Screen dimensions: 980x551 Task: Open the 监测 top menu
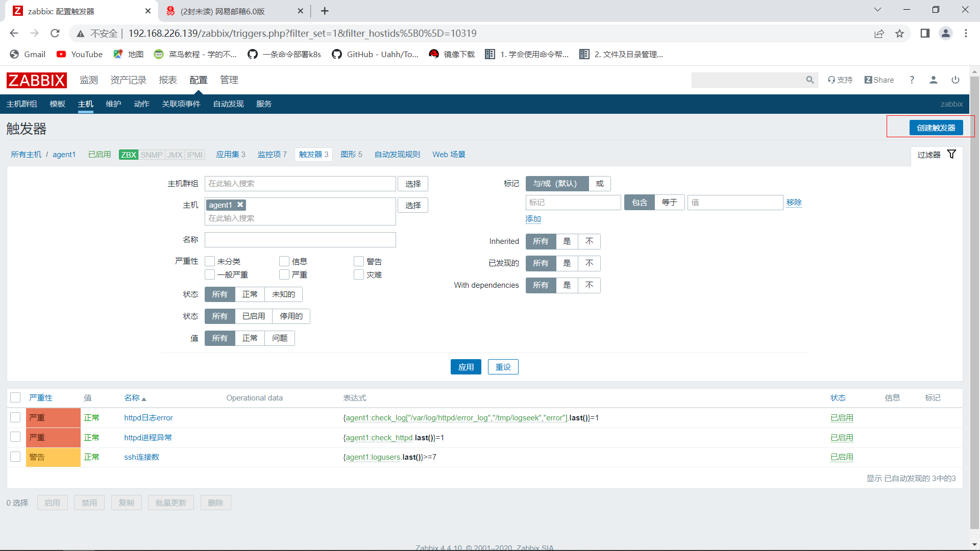(88, 80)
